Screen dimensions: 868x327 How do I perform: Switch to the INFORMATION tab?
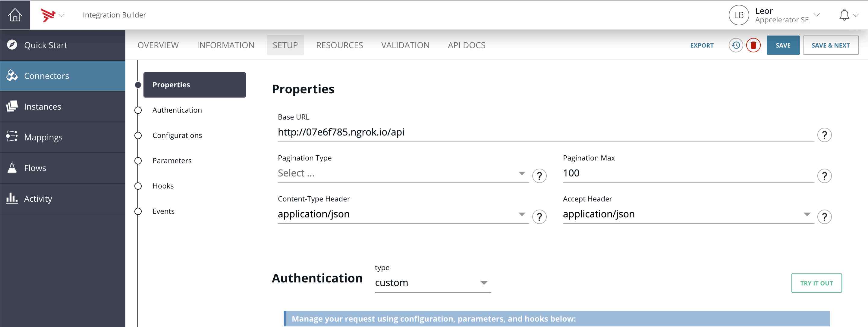coord(225,45)
